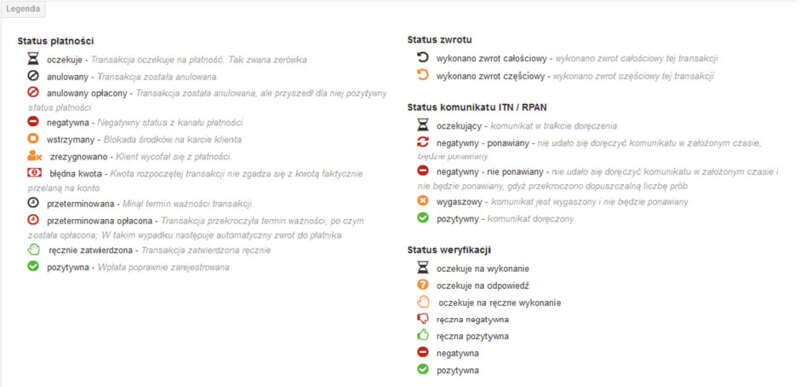
Task: Click the red banknote icon for 'błędna kwota'
Action: click(34, 173)
